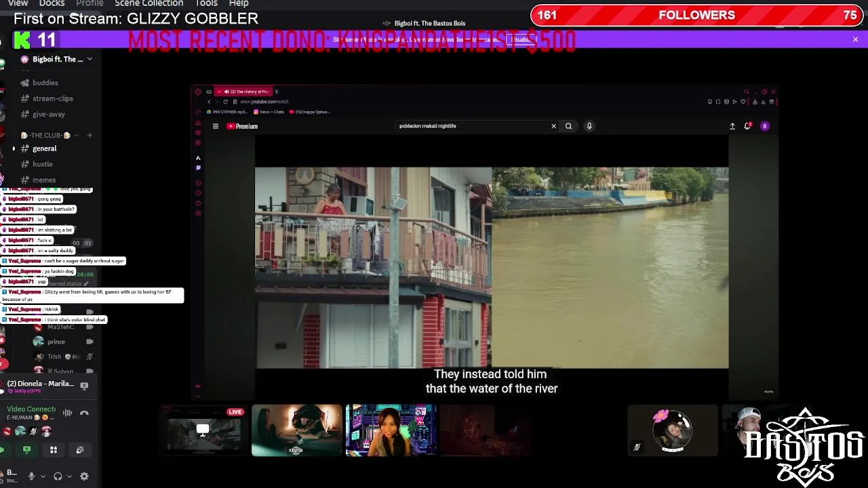
Task: Expand headphone output options arrow
Action: pos(69,476)
